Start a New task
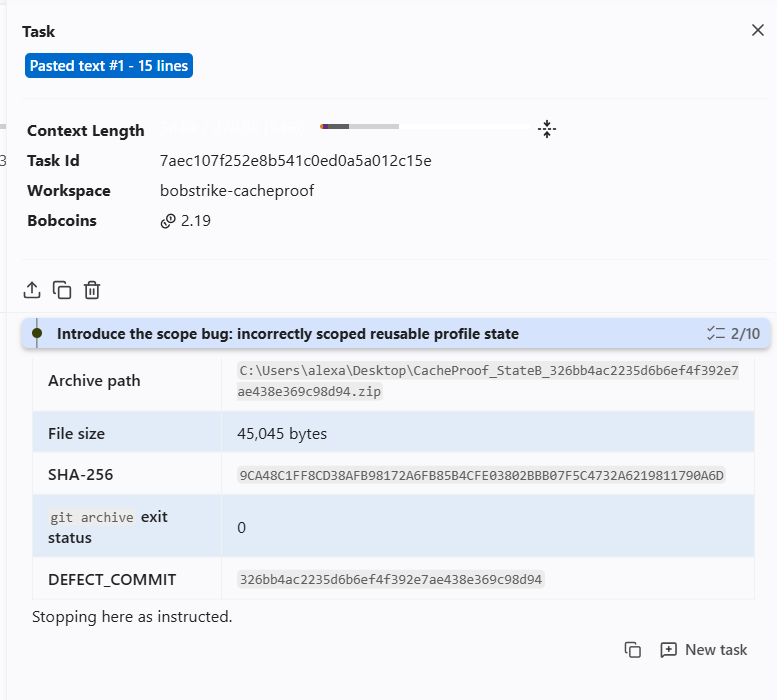This screenshot has width=777, height=700. pos(703,649)
